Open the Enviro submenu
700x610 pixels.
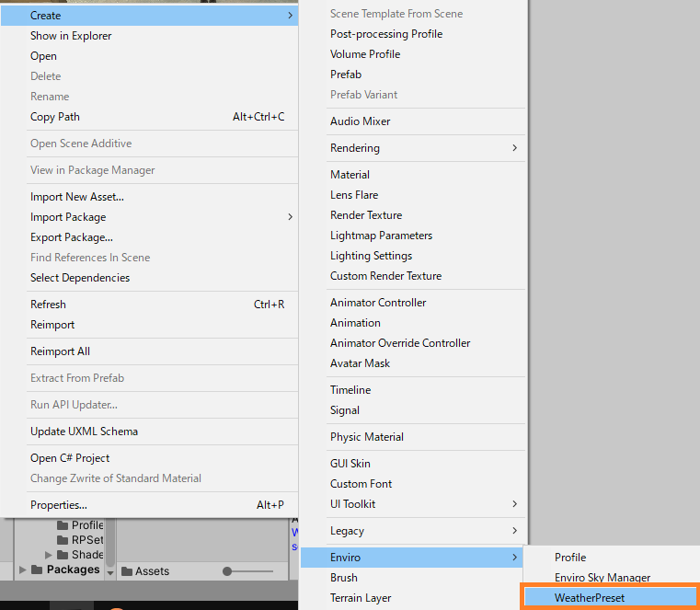point(411,558)
